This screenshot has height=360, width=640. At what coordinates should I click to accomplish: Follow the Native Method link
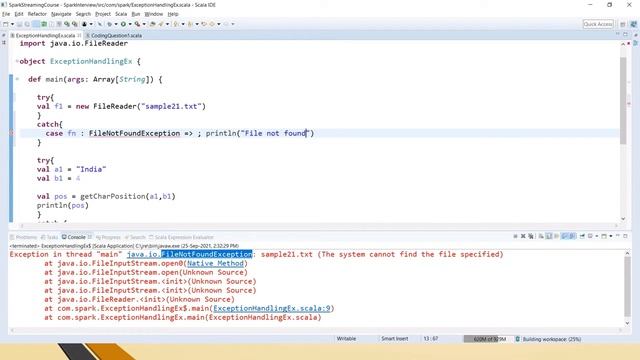(215, 263)
